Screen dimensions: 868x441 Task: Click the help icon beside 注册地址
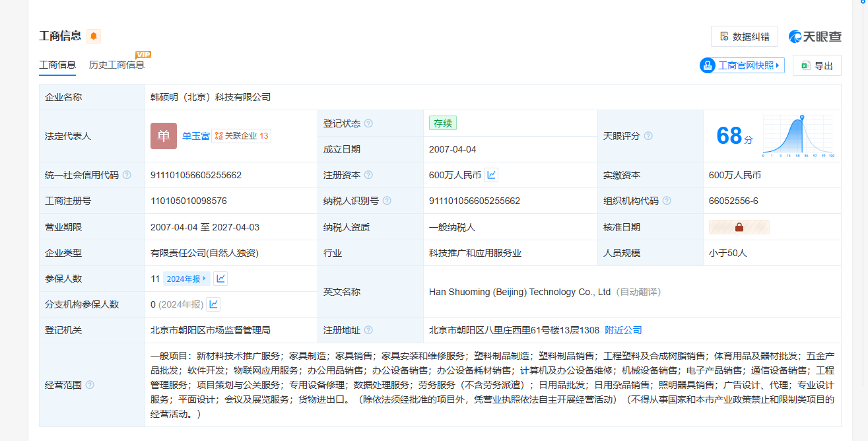tap(368, 330)
